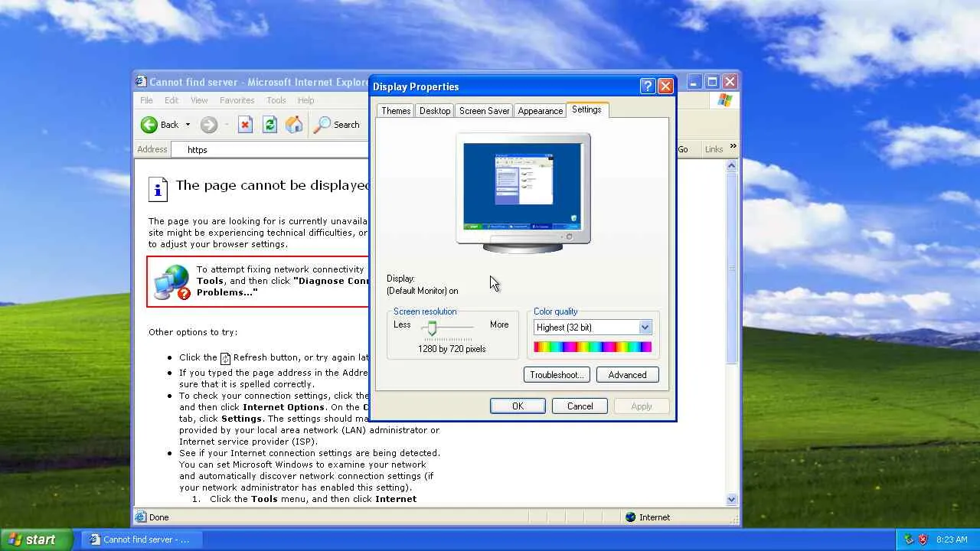Expand the Links toolbar chevron
Screen dimensions: 980x551
tap(733, 146)
